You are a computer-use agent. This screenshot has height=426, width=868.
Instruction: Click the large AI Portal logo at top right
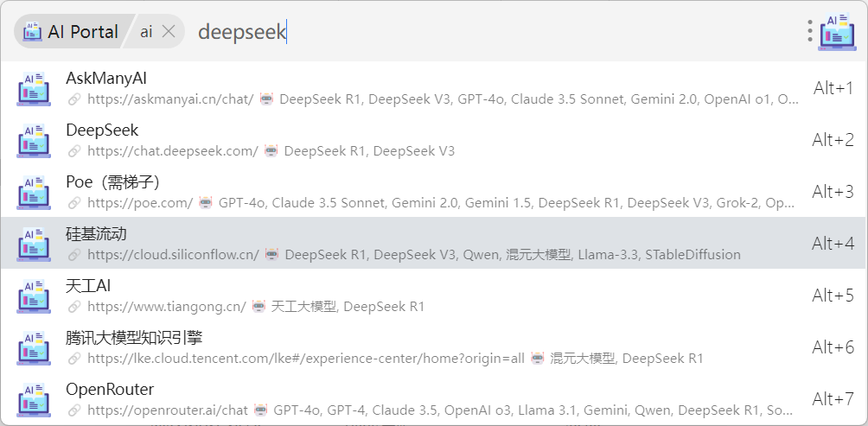pos(837,31)
